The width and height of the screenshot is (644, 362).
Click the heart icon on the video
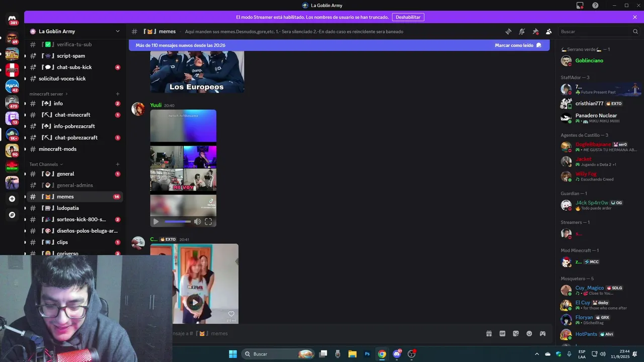point(231,314)
